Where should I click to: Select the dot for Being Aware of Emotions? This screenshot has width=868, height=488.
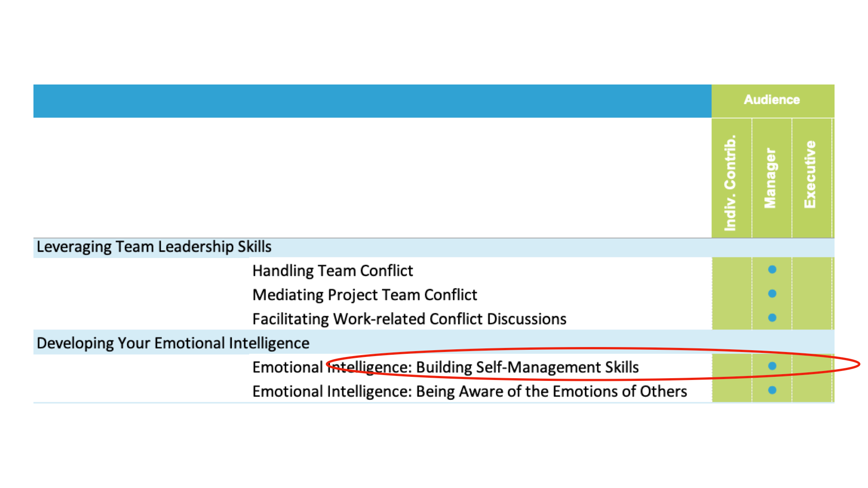(772, 390)
